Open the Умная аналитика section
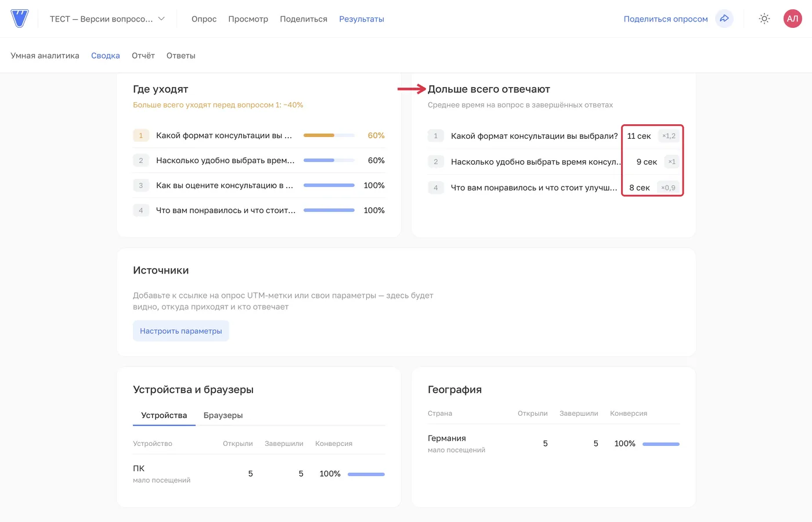Image resolution: width=812 pixels, height=522 pixels. (45, 56)
